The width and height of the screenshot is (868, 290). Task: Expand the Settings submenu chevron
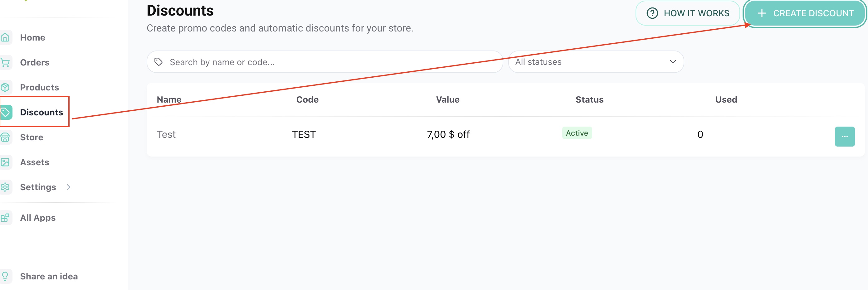[x=68, y=187]
